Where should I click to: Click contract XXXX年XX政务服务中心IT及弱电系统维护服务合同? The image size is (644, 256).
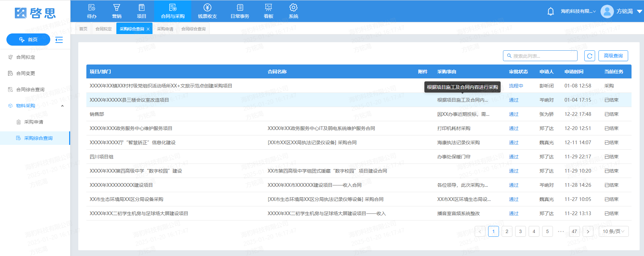(x=321, y=128)
